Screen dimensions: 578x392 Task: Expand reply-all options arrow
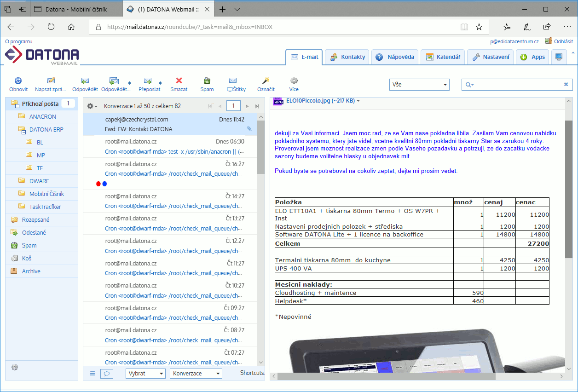point(129,83)
